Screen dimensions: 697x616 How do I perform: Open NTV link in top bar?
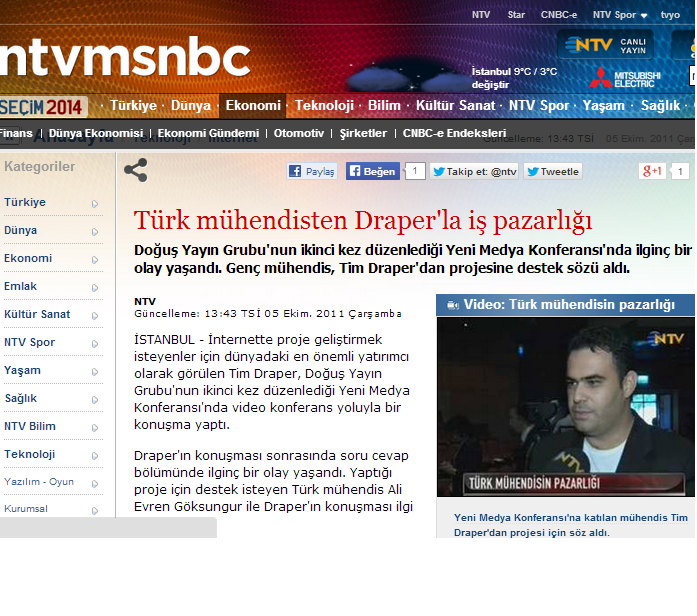pyautogui.click(x=481, y=15)
